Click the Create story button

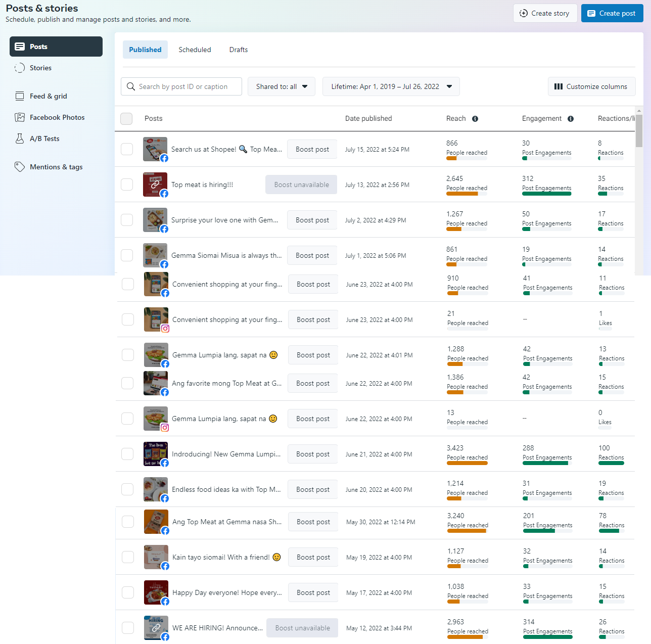tap(545, 13)
